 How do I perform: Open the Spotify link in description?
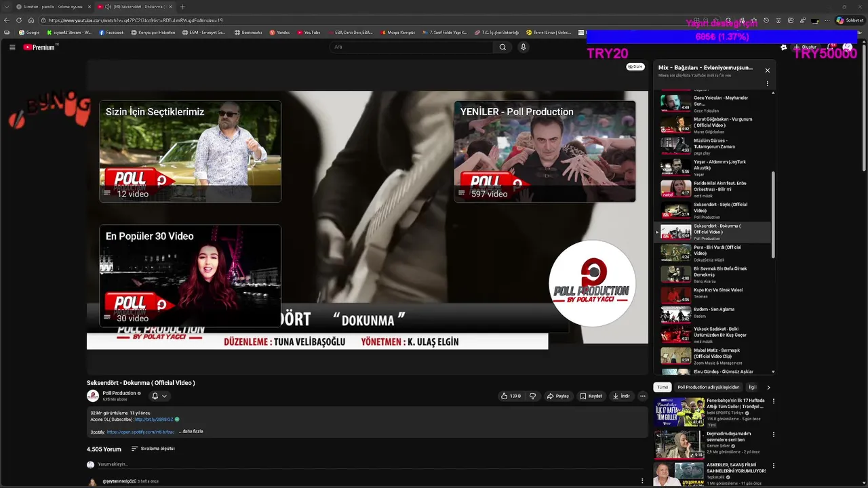140,432
